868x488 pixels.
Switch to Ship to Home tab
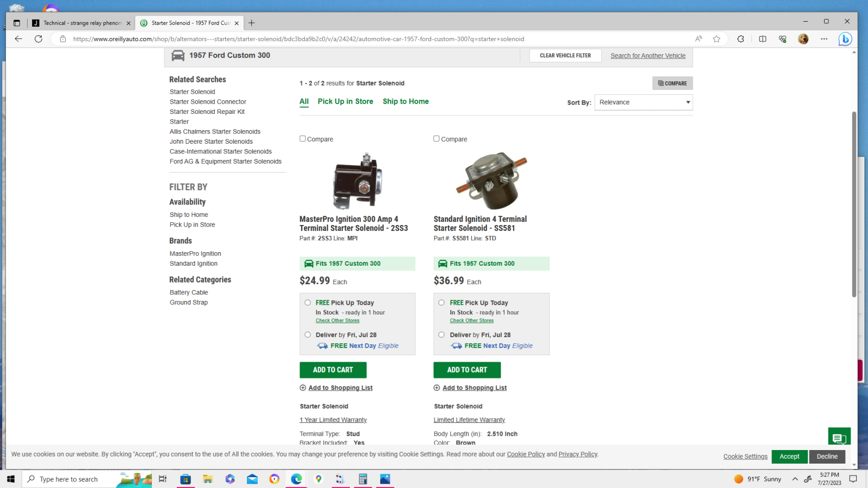coord(406,101)
